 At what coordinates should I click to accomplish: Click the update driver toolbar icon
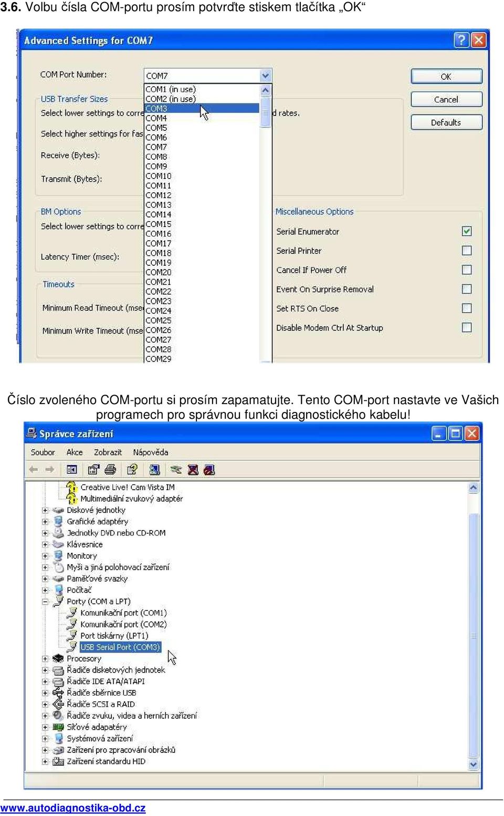(x=176, y=470)
